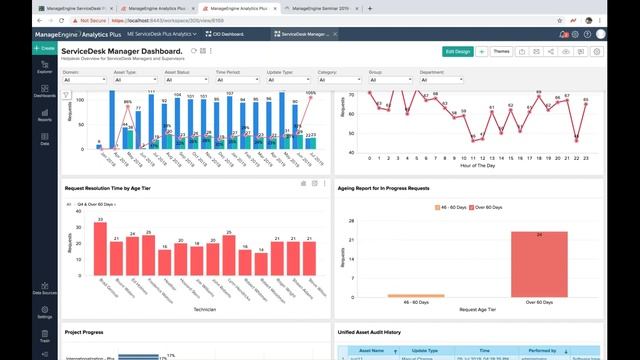Viewport: 640px width, 360px height.
Task: Click the layout icon beside dashboard title
Action: click(202, 51)
